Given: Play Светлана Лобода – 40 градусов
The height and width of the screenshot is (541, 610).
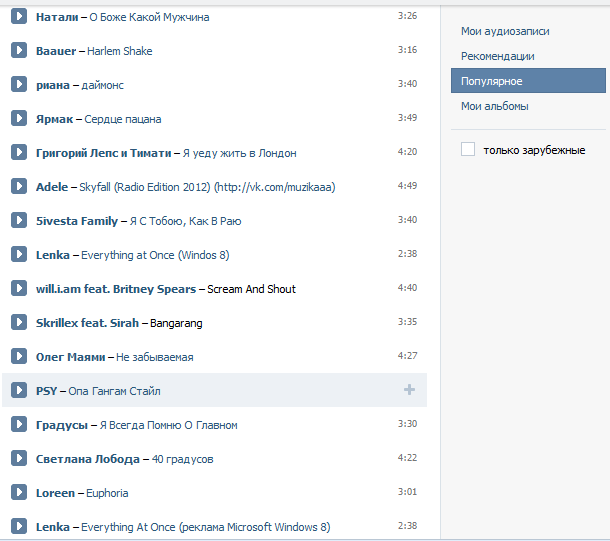Looking at the screenshot, I should pyautogui.click(x=19, y=458).
